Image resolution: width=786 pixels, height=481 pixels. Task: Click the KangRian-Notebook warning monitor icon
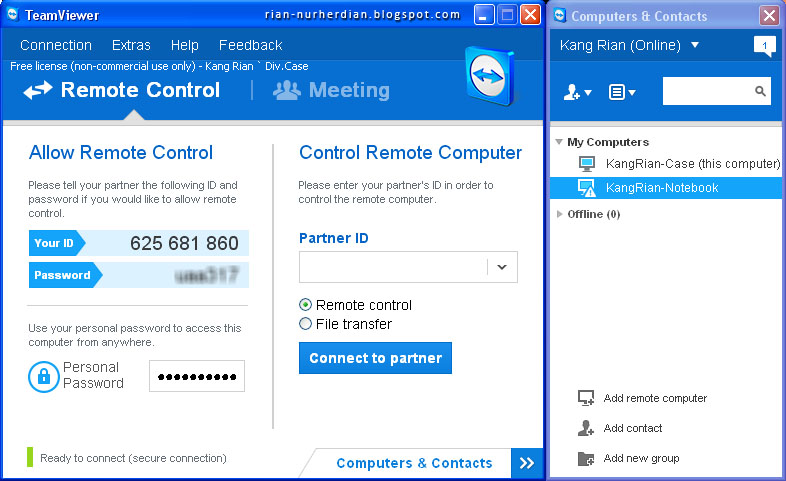point(586,188)
